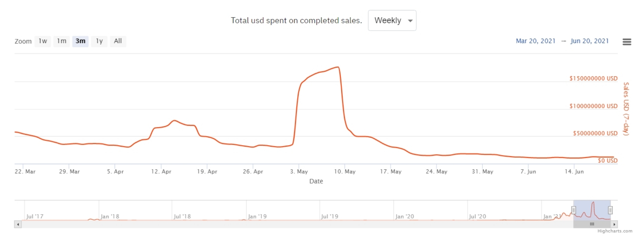
Task: Click the scrollbar thumb grip icon
Action: coord(592,224)
